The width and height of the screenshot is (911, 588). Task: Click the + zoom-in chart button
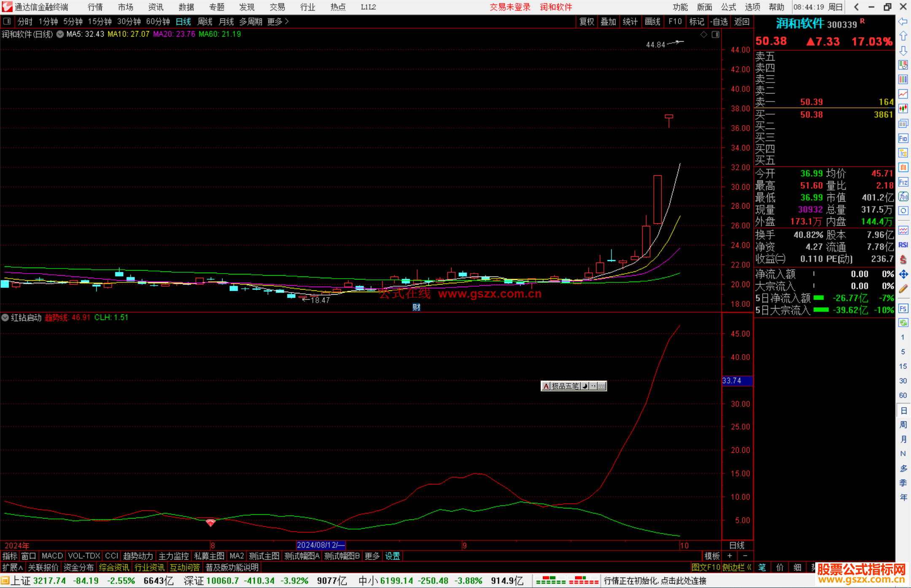(x=730, y=556)
